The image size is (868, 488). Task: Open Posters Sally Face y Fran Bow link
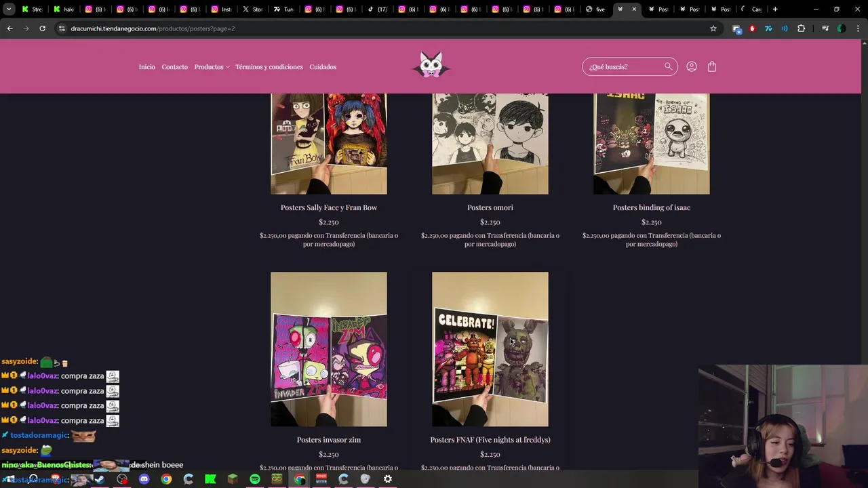pyautogui.click(x=329, y=207)
